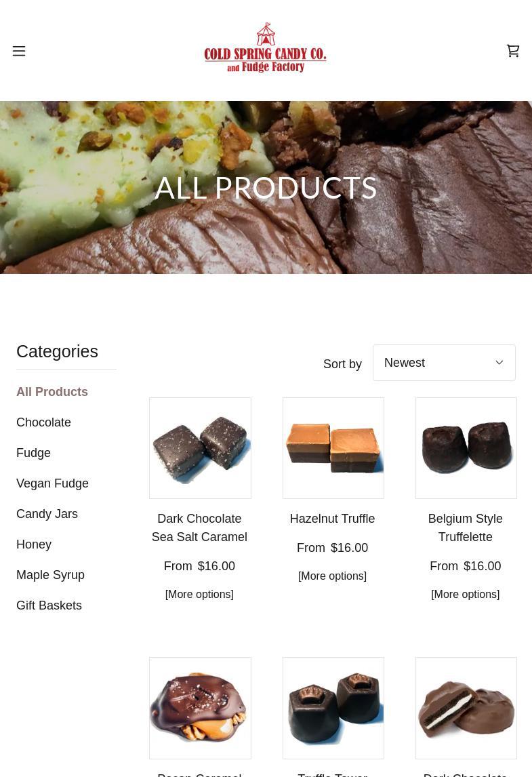Select the All Products category
The height and width of the screenshot is (777, 532).
pyautogui.click(x=52, y=392)
